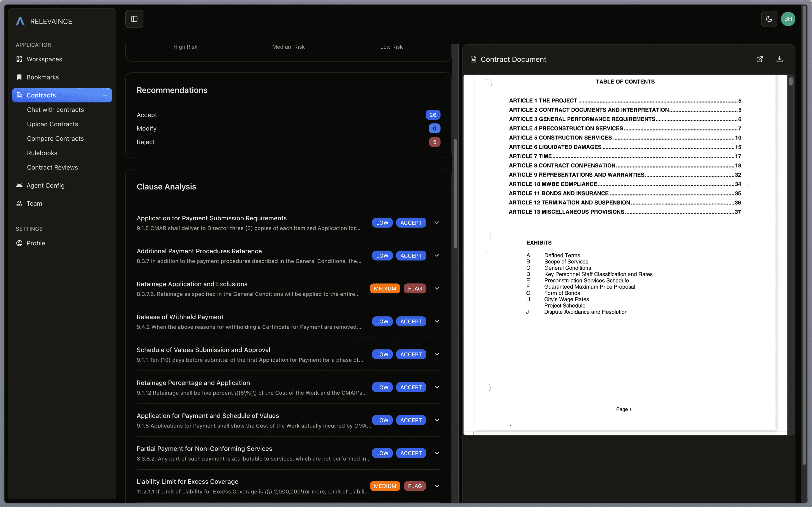Open the Agent Config page
812x507 pixels.
45,185
